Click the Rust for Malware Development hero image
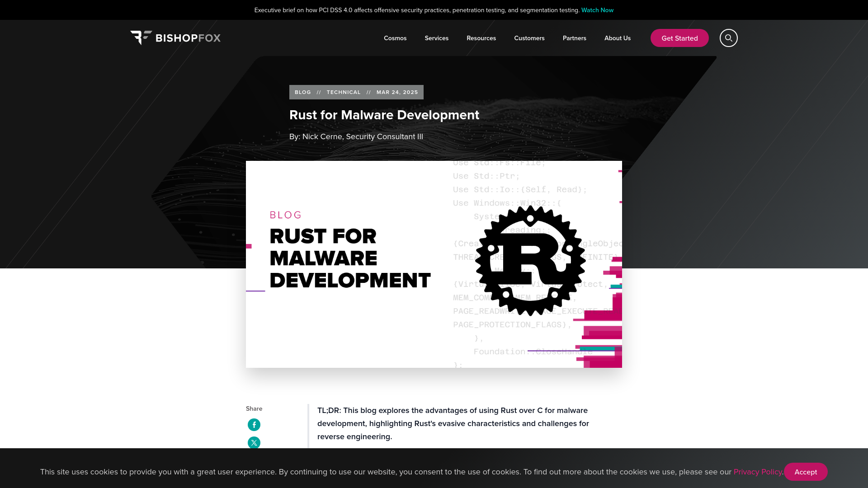The image size is (868, 488). 434,264
